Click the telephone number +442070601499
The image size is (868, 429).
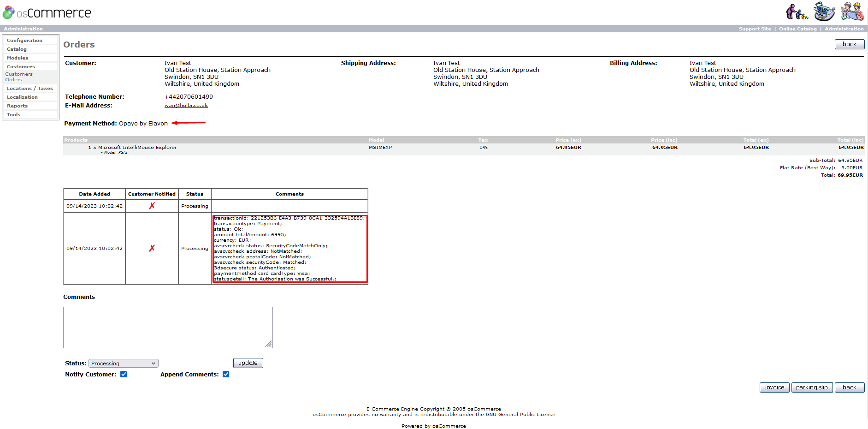pyautogui.click(x=189, y=97)
